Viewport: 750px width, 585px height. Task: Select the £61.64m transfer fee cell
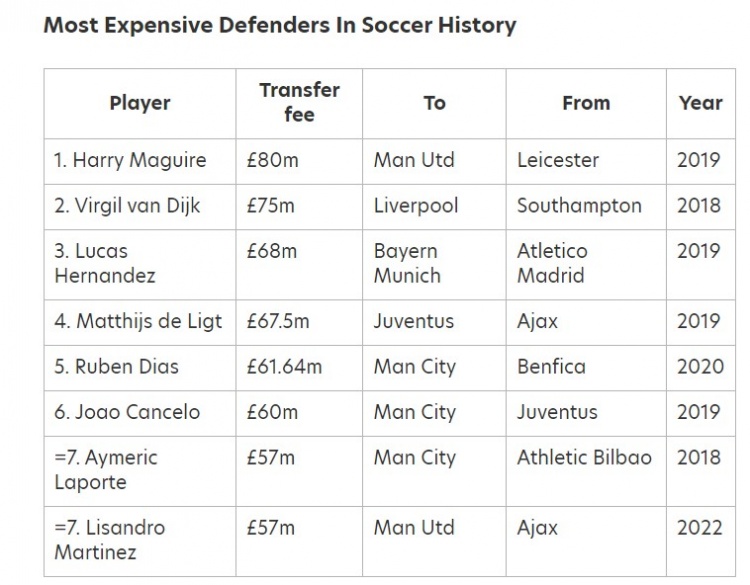(285, 367)
